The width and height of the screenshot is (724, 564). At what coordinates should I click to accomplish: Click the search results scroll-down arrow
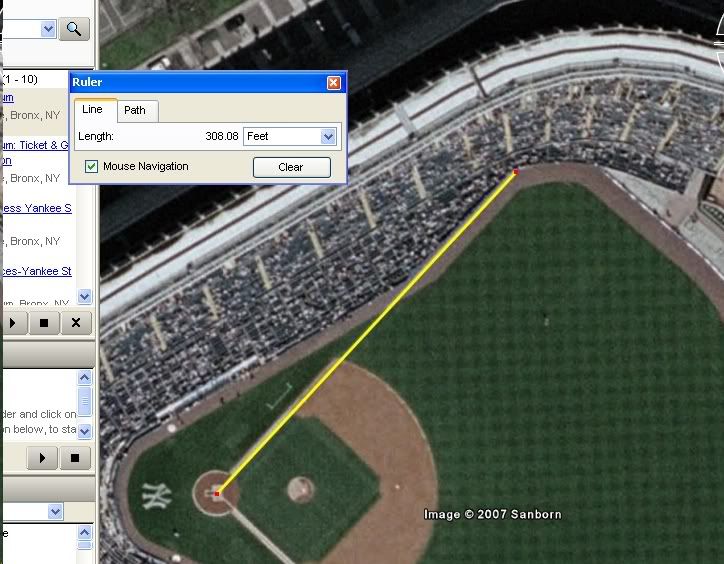coord(84,296)
